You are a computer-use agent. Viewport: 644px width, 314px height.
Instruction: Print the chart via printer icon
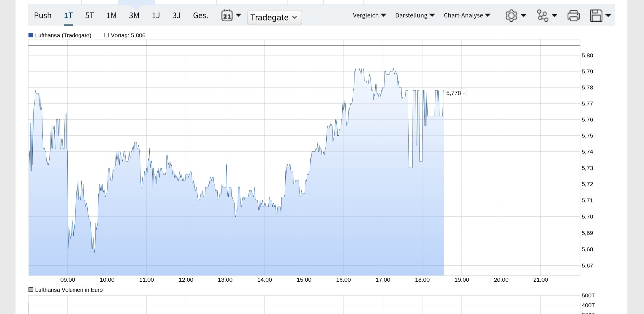[x=574, y=15]
